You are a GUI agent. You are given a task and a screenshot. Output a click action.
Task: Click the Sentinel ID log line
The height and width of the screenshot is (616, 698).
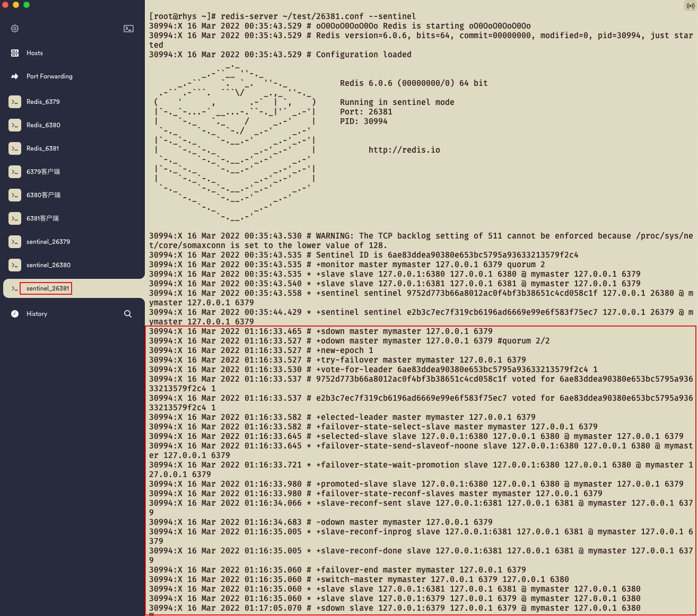[x=364, y=255]
